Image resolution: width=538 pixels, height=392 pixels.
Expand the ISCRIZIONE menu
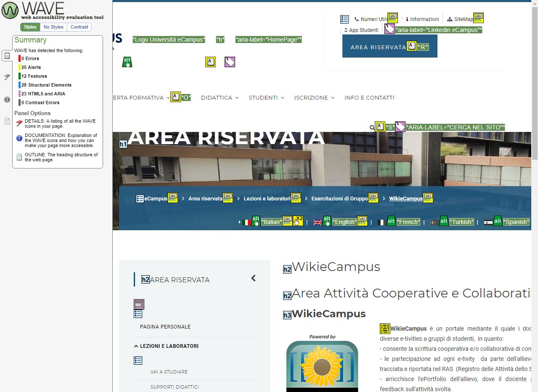coord(314,97)
